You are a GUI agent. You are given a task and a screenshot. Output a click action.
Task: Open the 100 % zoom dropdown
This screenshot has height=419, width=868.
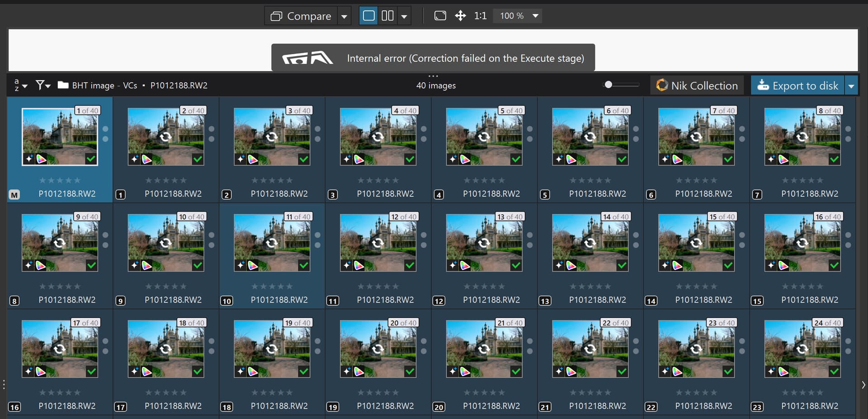click(x=536, y=16)
